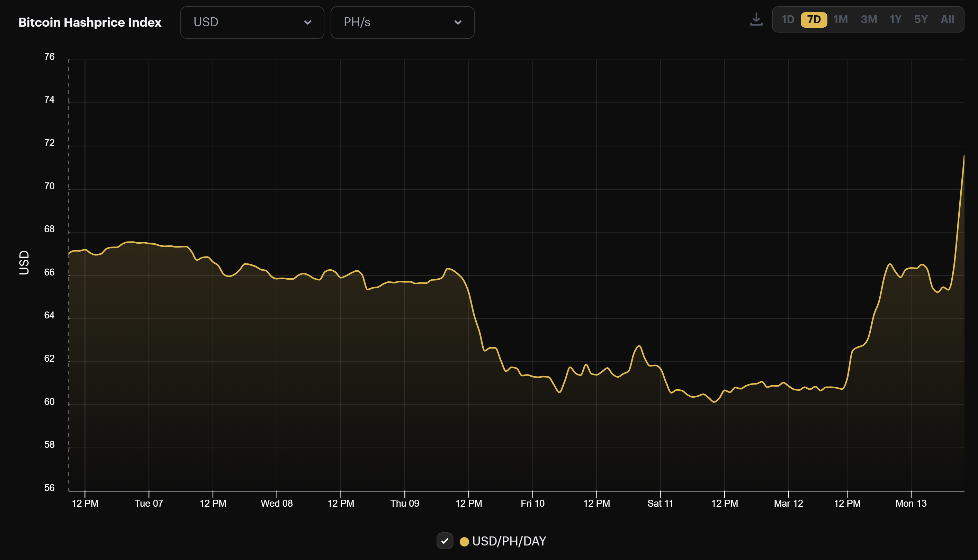Click the Sat 11 axis label

[660, 504]
